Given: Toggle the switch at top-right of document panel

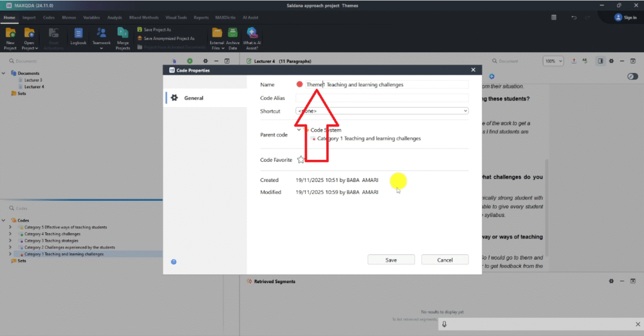Looking at the screenshot, I should click(x=633, y=76).
